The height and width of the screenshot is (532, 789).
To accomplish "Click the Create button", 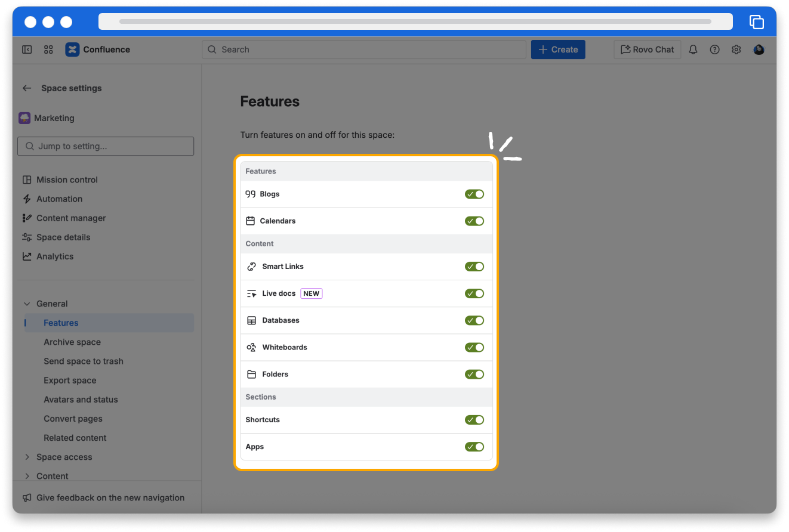I will (558, 50).
